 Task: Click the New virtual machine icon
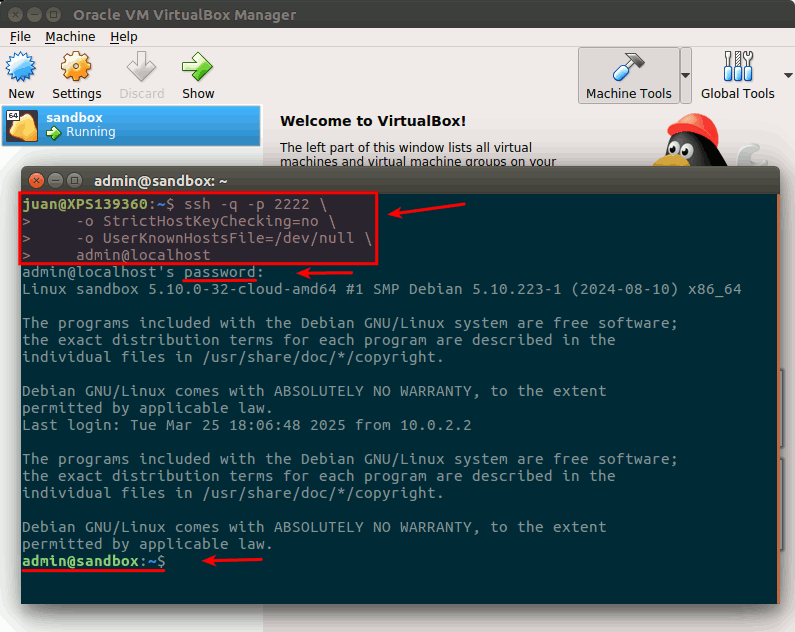click(21, 67)
